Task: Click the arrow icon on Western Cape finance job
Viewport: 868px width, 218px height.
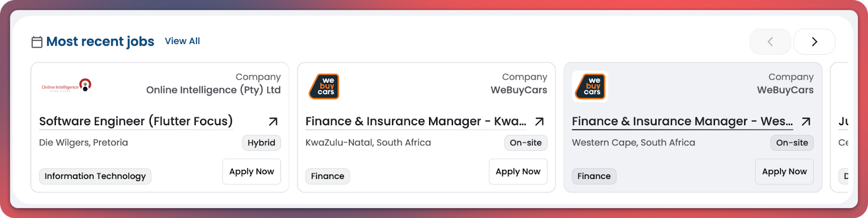Action: (806, 121)
